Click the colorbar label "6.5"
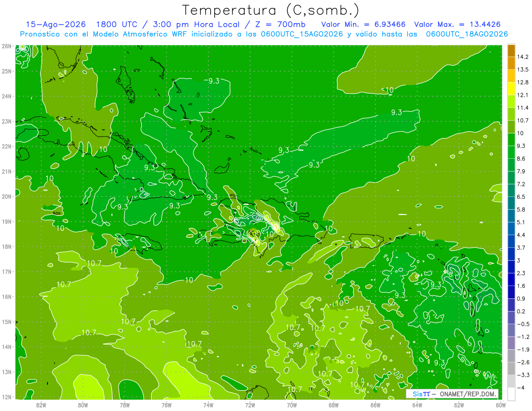 tap(522, 196)
